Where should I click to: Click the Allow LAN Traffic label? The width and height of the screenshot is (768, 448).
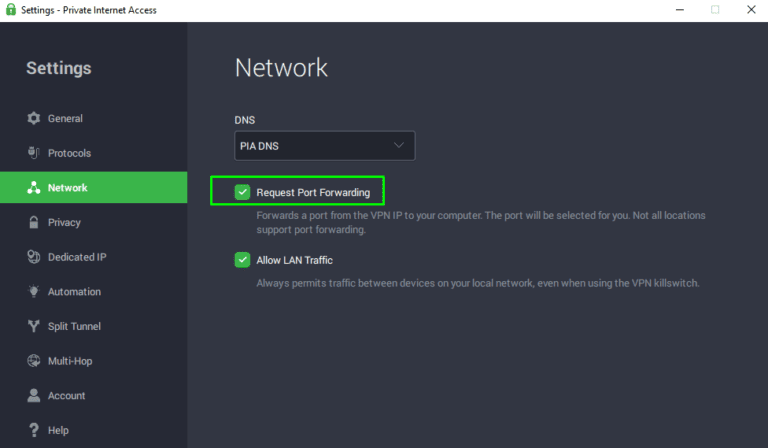[294, 260]
